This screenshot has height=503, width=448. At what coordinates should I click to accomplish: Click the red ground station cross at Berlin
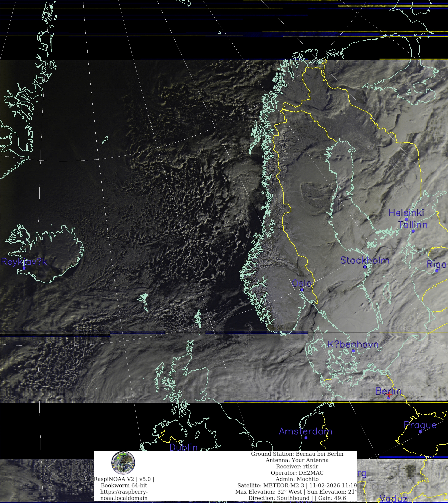tap(389, 395)
